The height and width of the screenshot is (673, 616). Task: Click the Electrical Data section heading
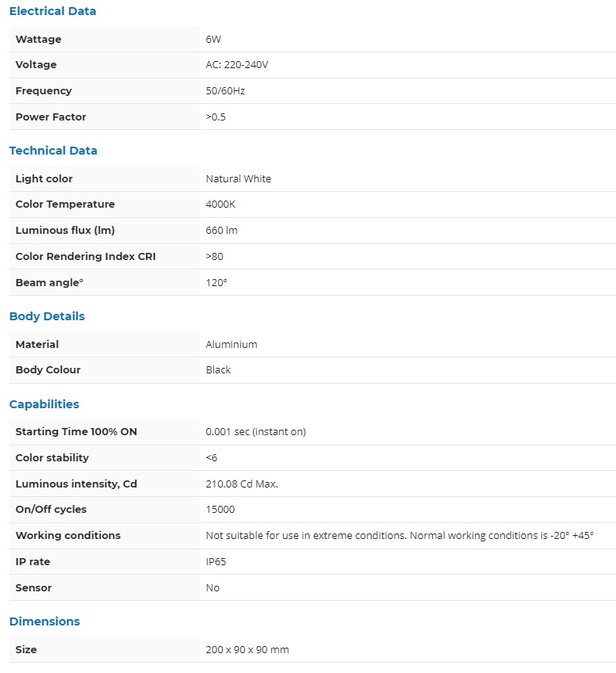(52, 12)
